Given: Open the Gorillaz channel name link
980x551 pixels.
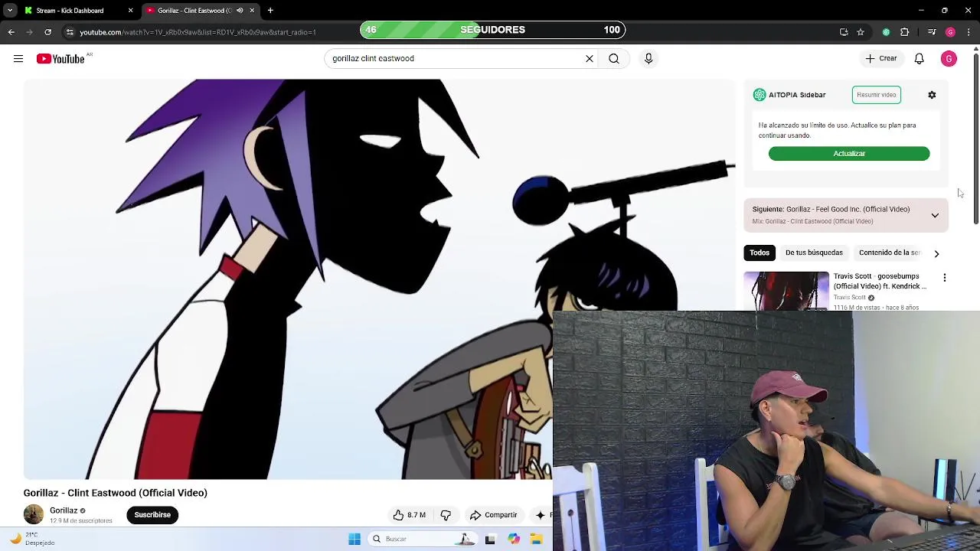Looking at the screenshot, I should (64, 510).
